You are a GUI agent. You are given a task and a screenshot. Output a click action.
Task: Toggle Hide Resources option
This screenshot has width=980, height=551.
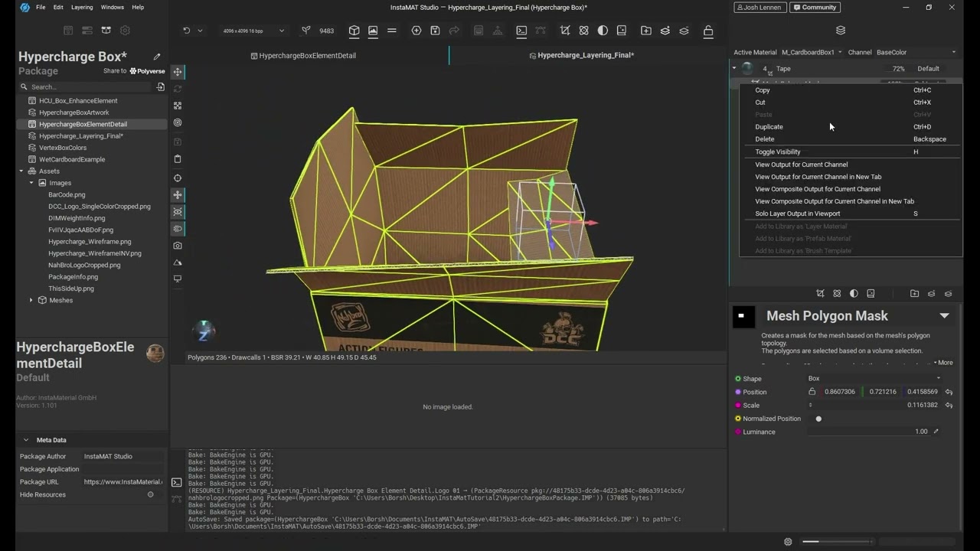150,494
